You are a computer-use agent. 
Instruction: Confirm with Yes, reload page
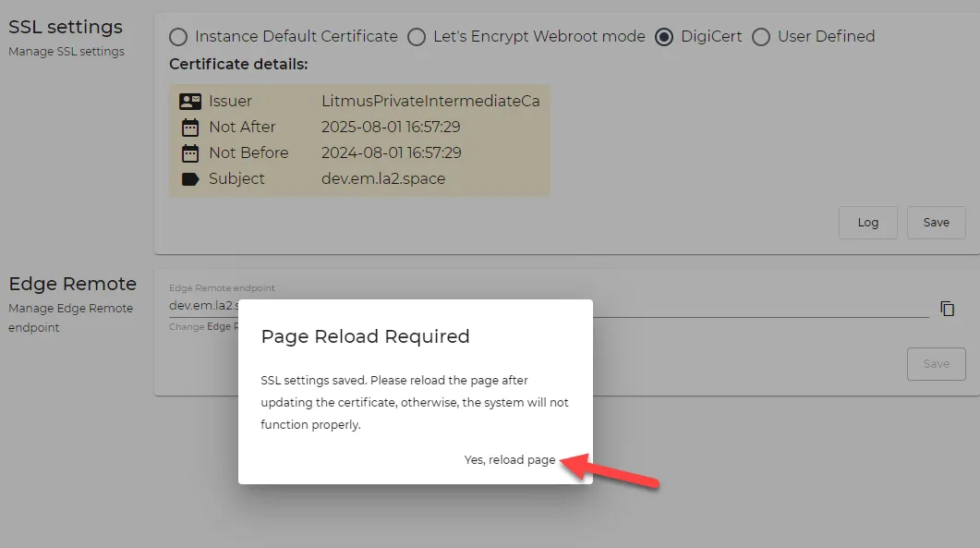click(x=509, y=460)
